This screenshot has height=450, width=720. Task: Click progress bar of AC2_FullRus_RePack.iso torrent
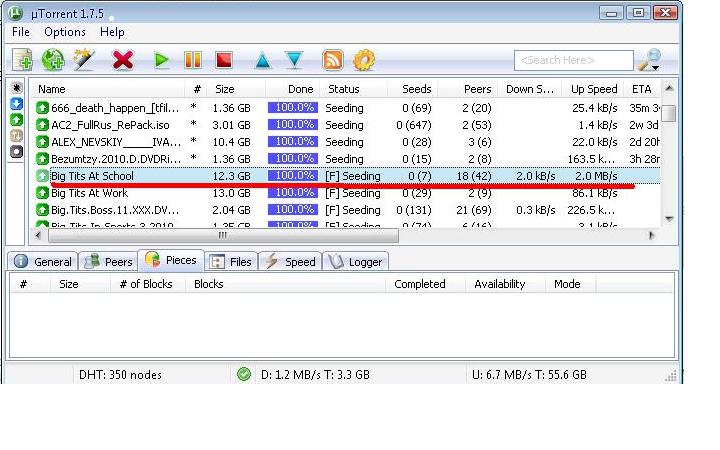point(293,124)
